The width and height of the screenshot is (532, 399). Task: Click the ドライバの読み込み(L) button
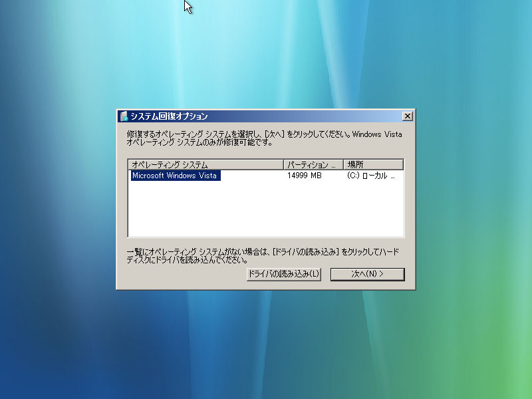point(284,274)
